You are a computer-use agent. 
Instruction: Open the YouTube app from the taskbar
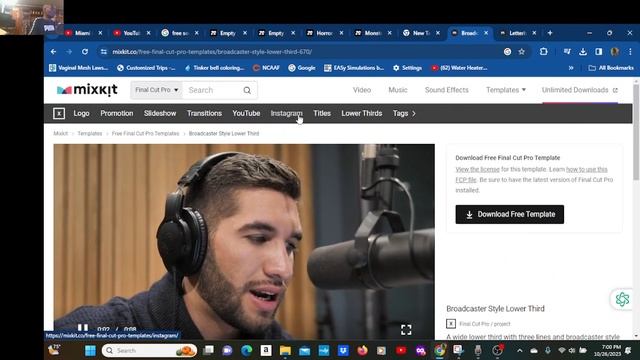click(x=401, y=350)
